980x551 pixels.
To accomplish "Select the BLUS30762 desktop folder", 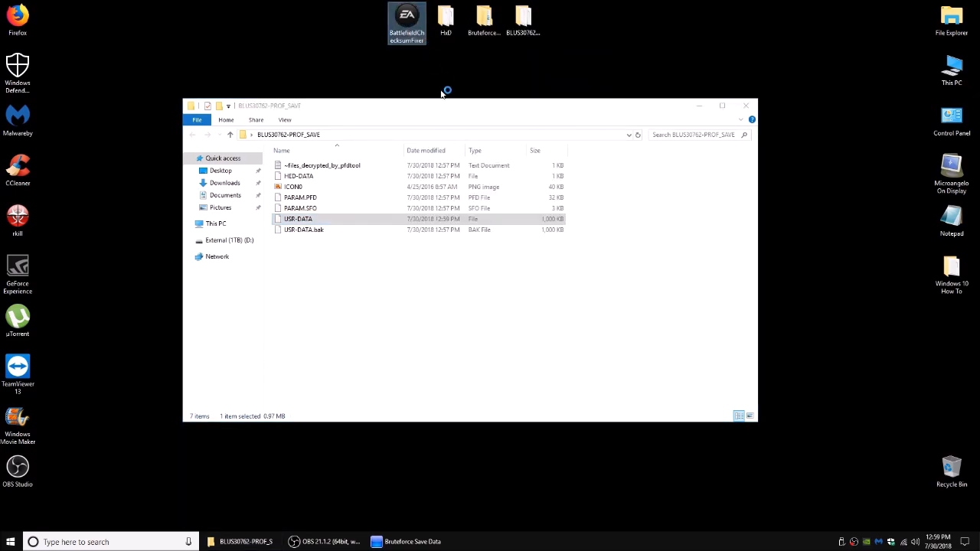I will [523, 21].
